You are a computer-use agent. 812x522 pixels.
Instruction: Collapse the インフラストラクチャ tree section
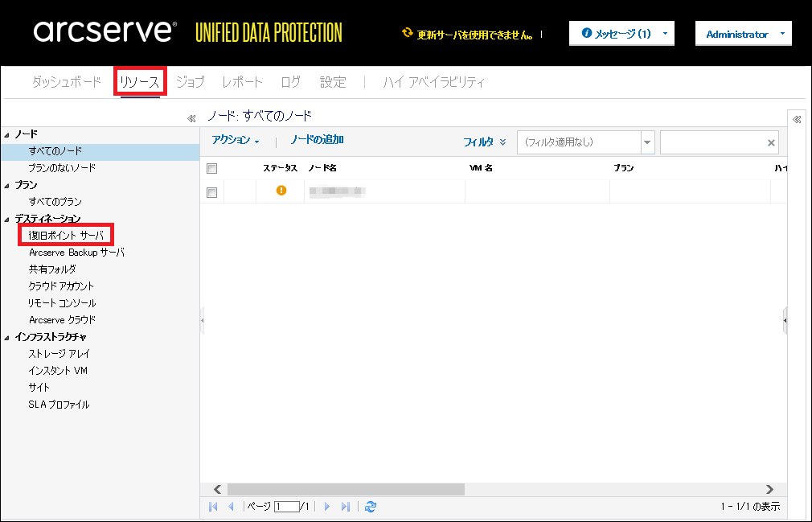(6, 338)
